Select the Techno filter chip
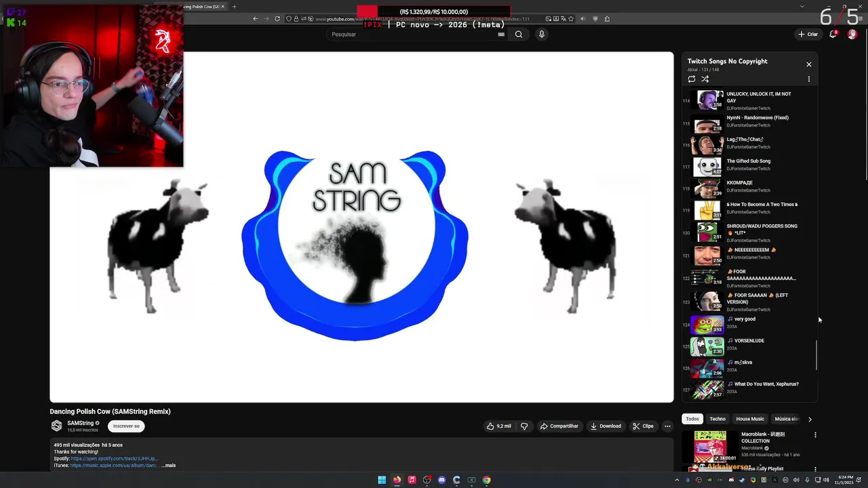Screen dimensions: 868x488 [717, 419]
